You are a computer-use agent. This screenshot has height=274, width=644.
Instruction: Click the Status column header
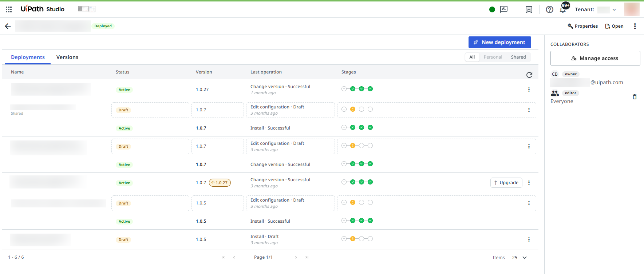click(123, 72)
